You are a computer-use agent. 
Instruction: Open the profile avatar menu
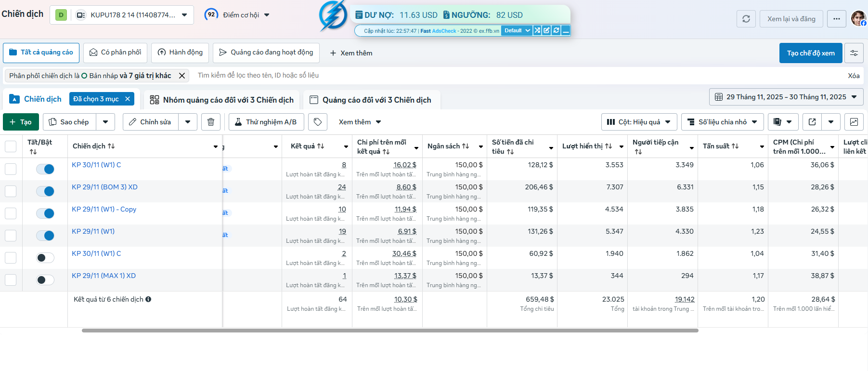[858, 18]
